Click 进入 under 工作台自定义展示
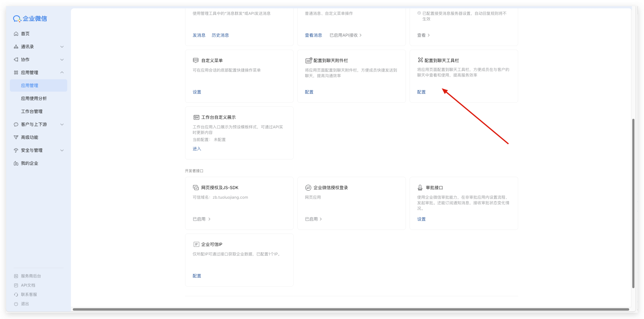Viewport: 644px width, 319px height. click(197, 149)
